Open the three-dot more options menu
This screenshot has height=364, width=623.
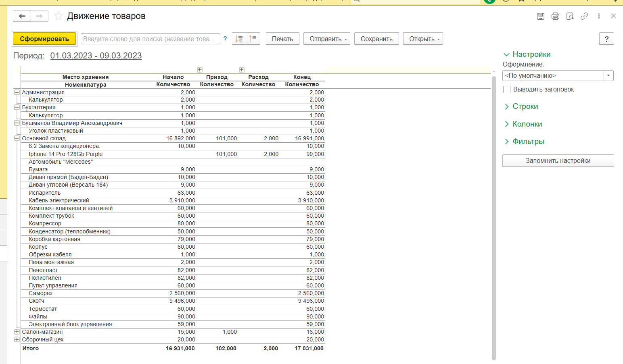599,16
